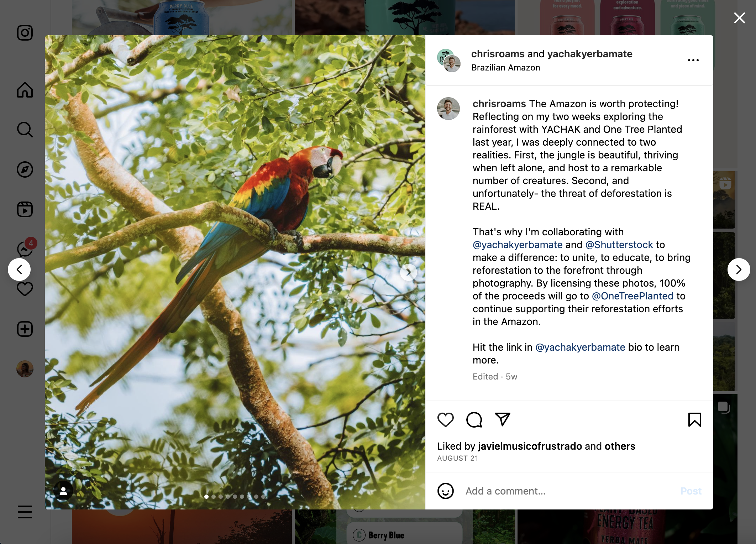Open the Create new post icon
Viewport: 756px width, 544px height.
coord(25,329)
